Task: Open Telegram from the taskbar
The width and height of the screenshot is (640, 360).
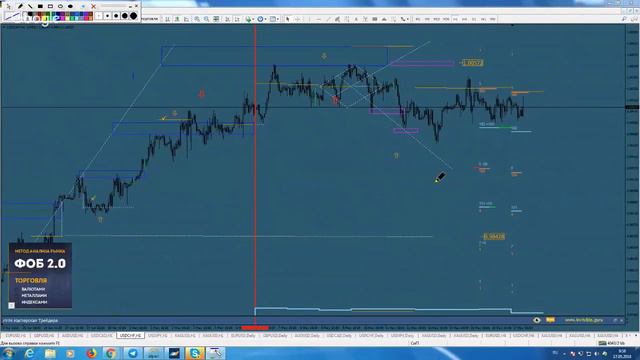Action: click(x=133, y=353)
